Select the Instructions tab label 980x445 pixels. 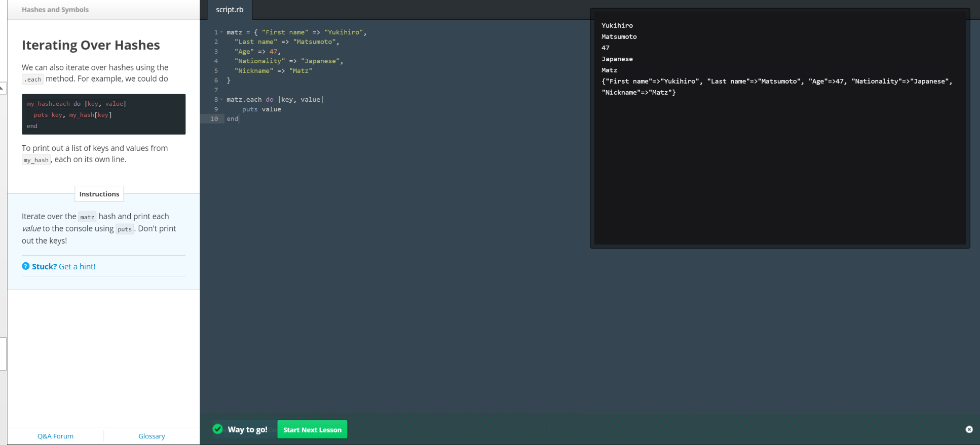coord(99,194)
